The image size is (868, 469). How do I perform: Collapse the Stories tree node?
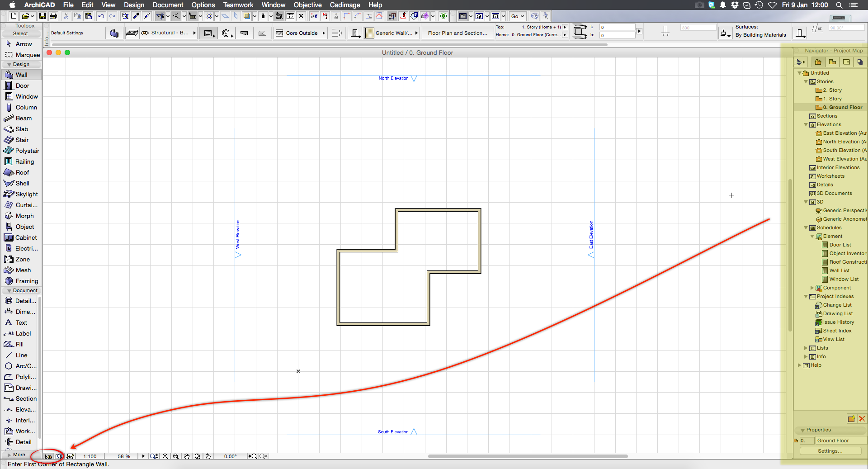[x=806, y=82]
